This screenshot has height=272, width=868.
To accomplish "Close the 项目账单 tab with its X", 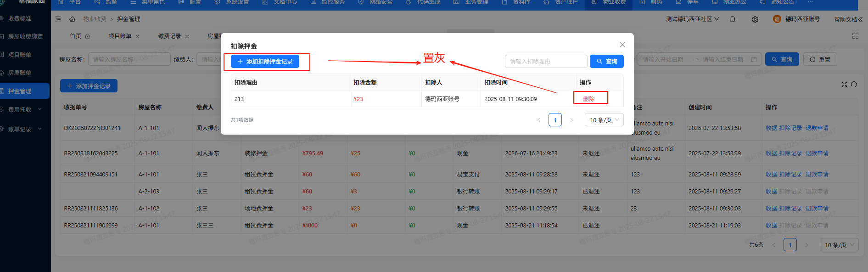I will coord(137,36).
